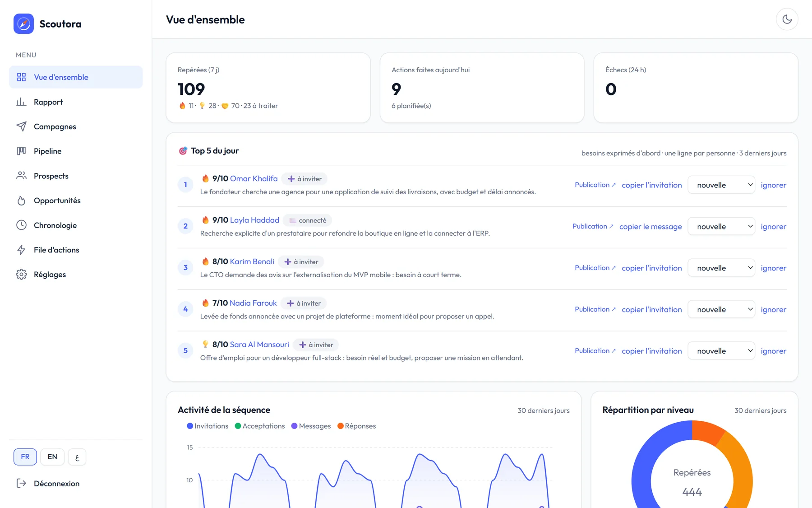
Task: Click the Opportunités flame icon
Action: tap(21, 200)
